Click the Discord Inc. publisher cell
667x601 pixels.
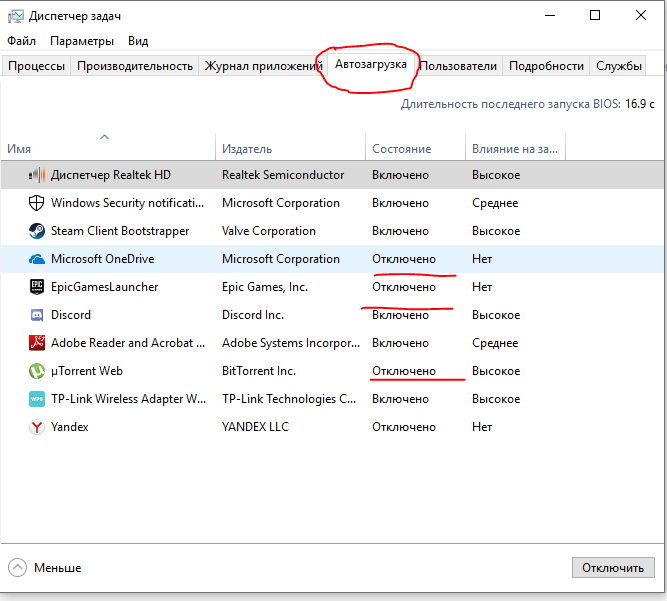pyautogui.click(x=253, y=315)
